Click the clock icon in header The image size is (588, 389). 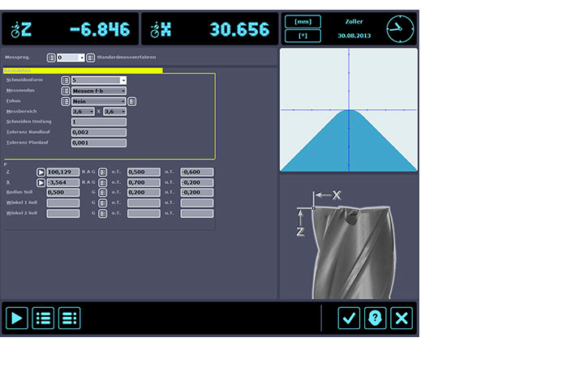(400, 29)
